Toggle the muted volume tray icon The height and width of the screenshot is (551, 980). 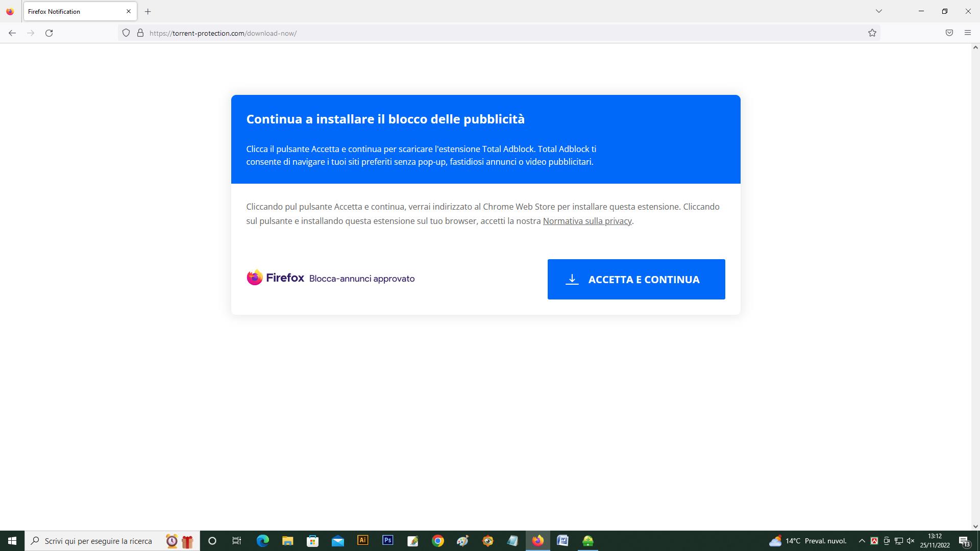tap(911, 541)
